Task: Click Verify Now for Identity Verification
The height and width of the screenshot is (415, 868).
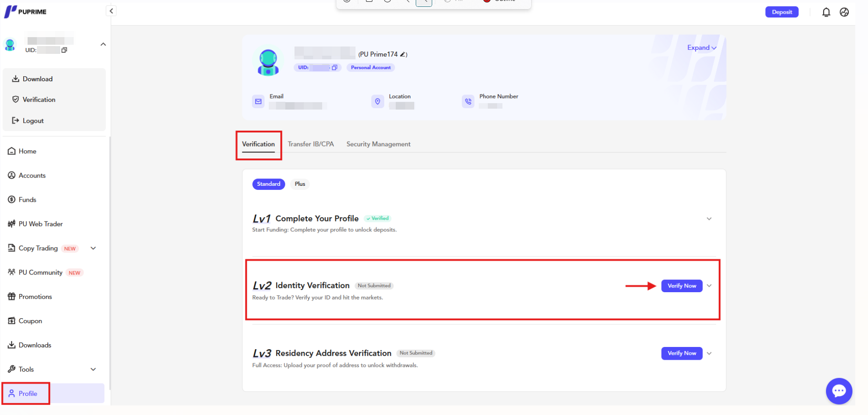Action: [682, 286]
